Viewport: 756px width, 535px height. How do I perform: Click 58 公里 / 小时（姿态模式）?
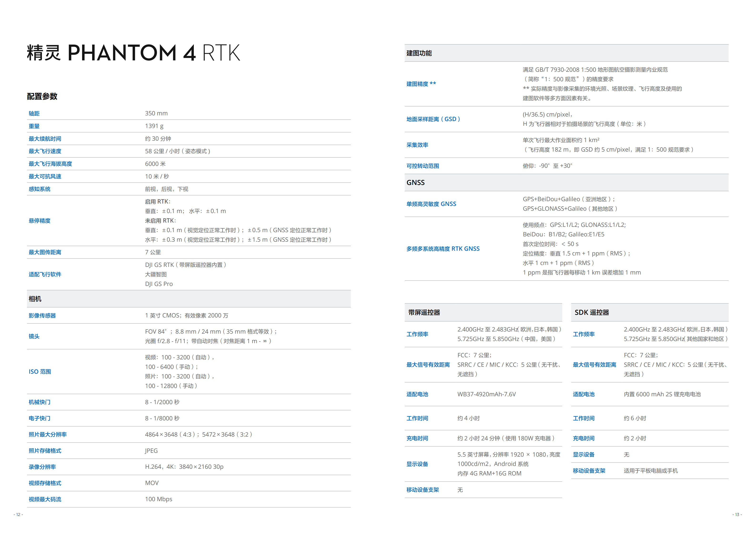tap(178, 151)
